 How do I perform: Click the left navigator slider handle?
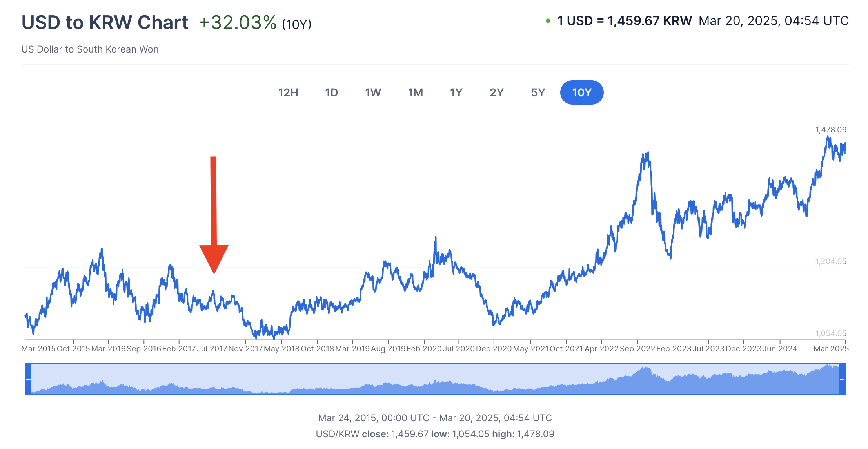[28, 378]
